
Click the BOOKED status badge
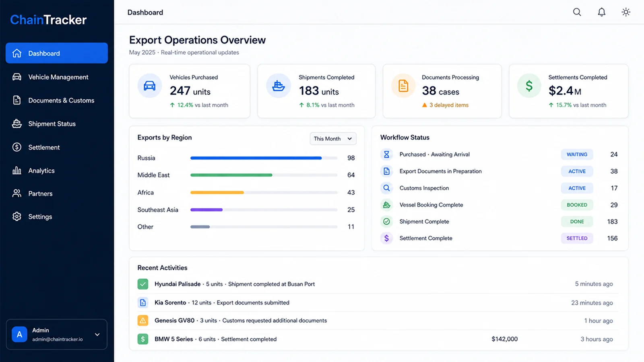577,205
